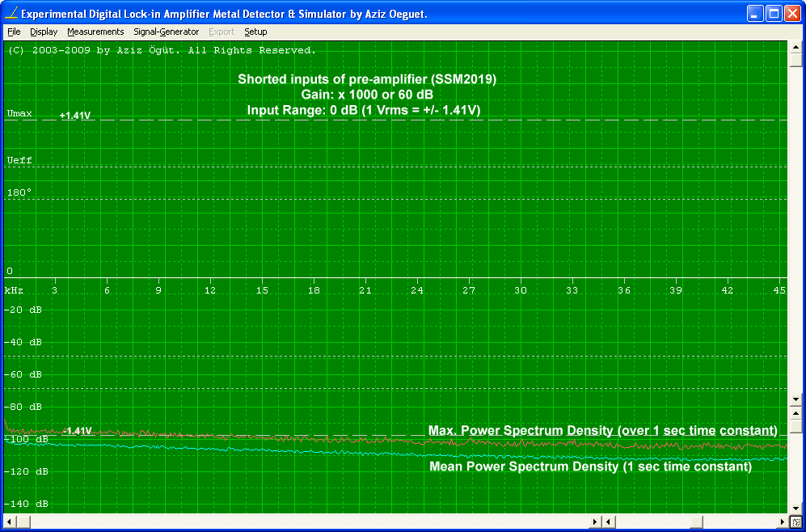Click down arrow of lower vertical scrollbar

point(795,507)
